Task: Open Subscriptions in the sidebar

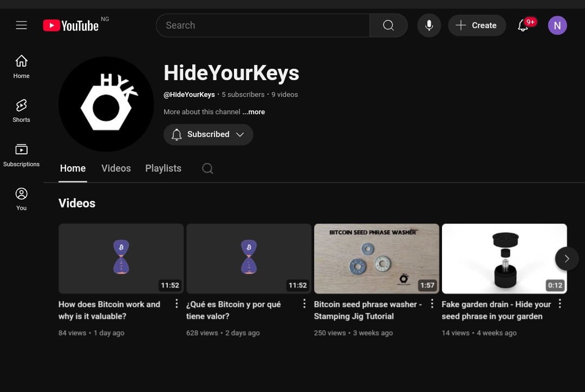Action: tap(21, 155)
